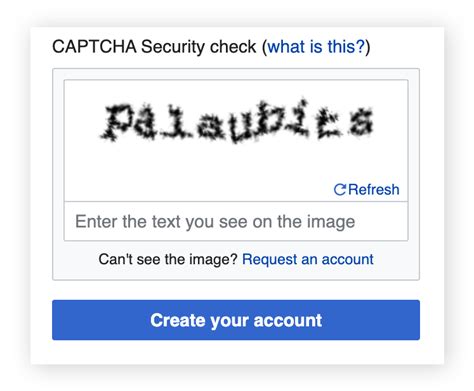Click the blue 'Create your account' button
The width and height of the screenshot is (474, 391).
click(x=236, y=320)
